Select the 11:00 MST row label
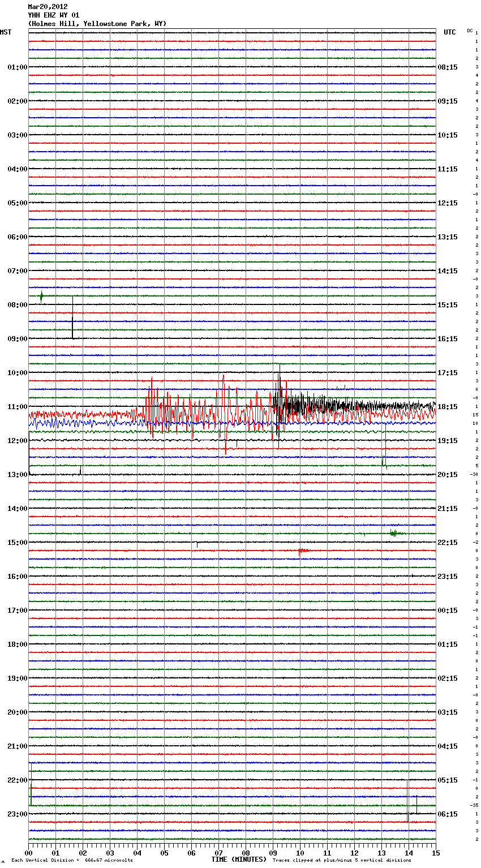 tap(18, 407)
